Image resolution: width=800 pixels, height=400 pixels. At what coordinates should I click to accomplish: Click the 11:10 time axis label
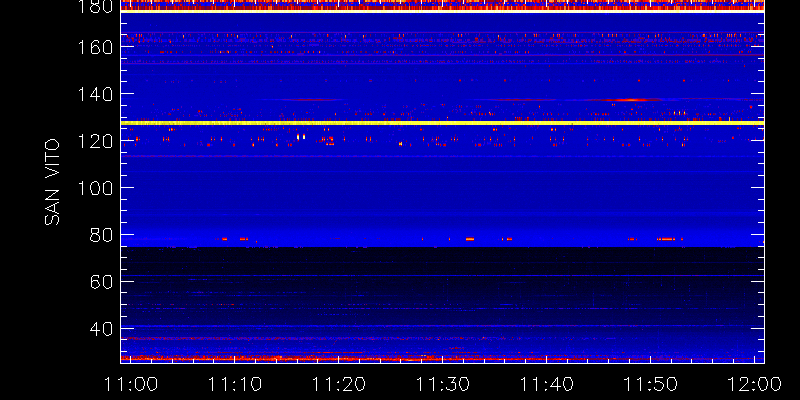(x=235, y=384)
